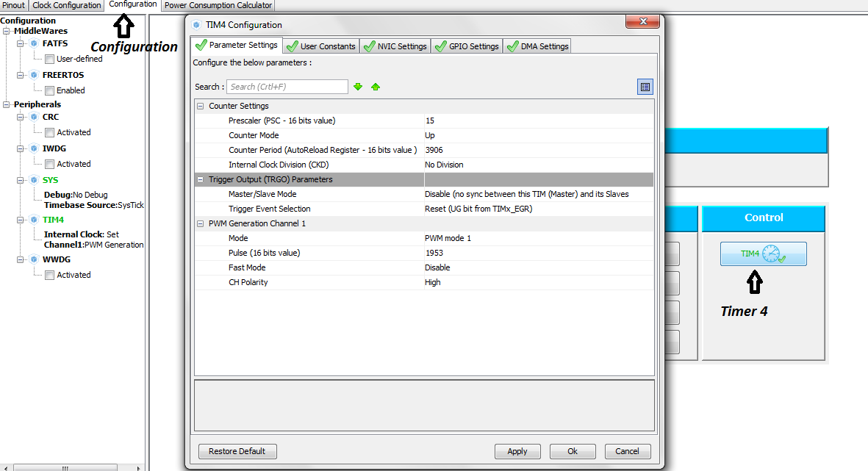Screen dimensions: 868x471
Task: Click the FREERTOS cube icon
Action: 34,75
